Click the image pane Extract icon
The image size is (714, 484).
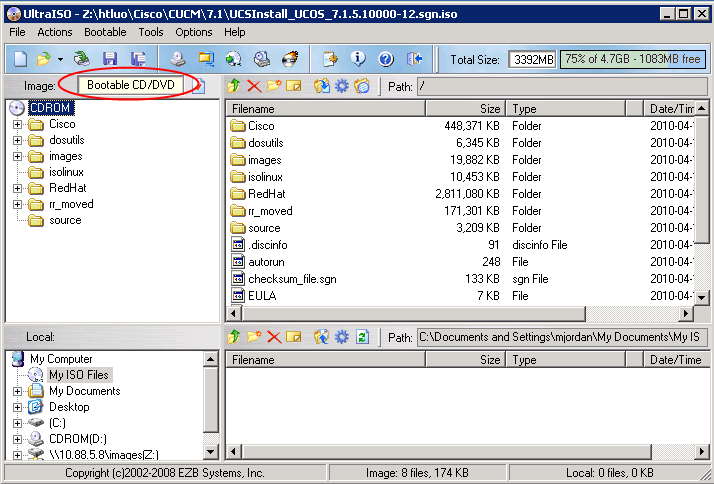point(322,86)
